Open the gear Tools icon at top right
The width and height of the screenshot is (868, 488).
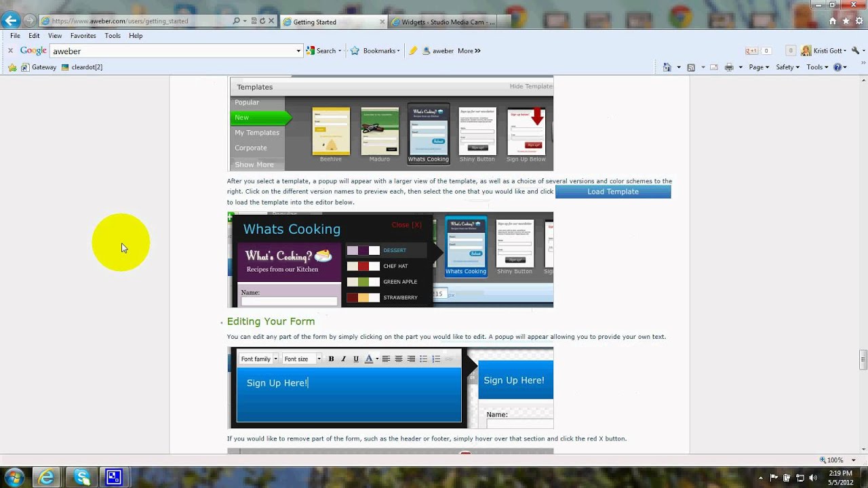(859, 21)
